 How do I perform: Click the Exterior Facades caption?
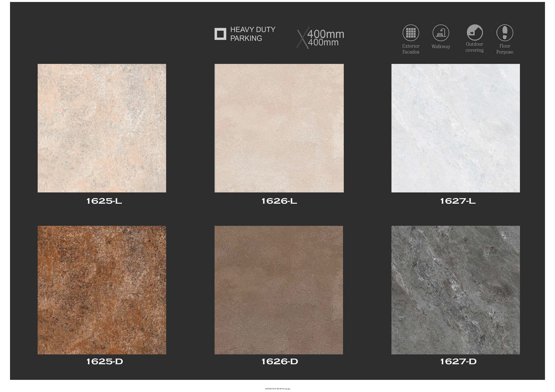(411, 49)
